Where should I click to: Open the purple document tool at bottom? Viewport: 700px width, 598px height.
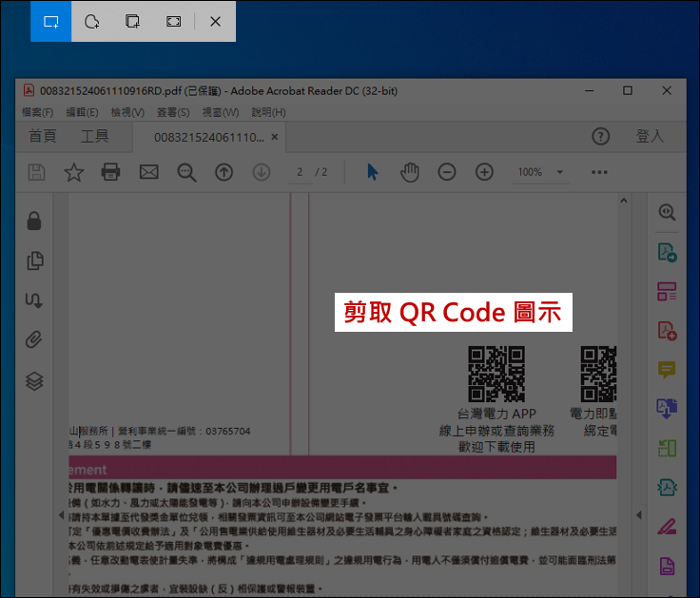(667, 566)
